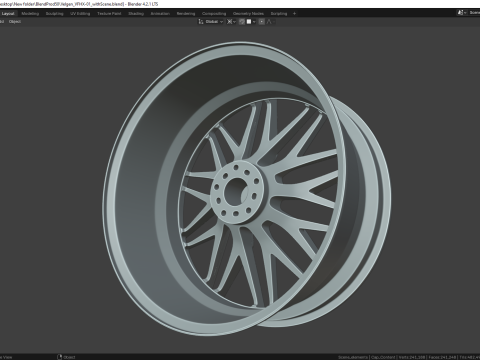Open the pivot point dropdown
This screenshot has height=360, width=480.
[x=231, y=22]
